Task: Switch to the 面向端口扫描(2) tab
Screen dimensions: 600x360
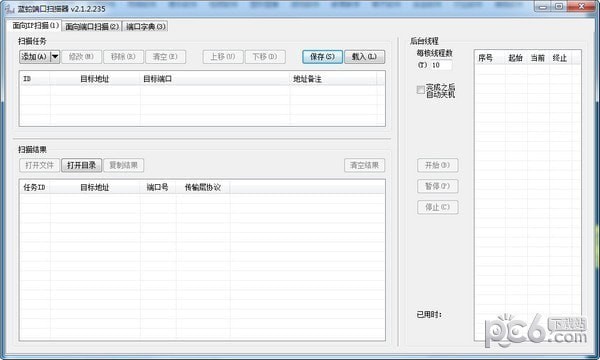Action: pos(92,26)
